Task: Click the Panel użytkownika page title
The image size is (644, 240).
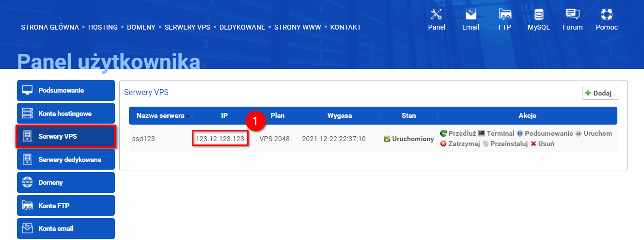Action: (109, 62)
